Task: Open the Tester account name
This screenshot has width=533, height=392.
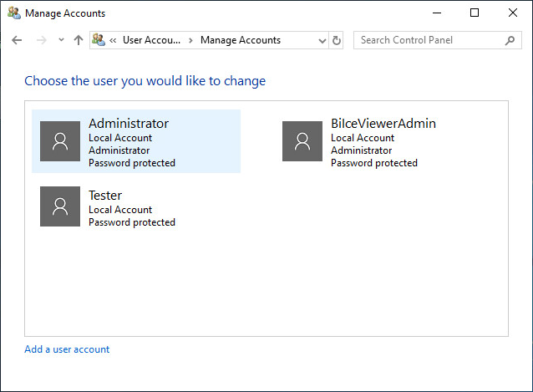Action: click(x=105, y=196)
